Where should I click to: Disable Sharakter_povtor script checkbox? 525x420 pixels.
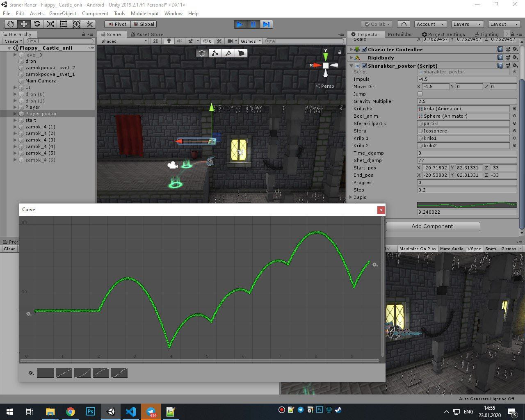[x=364, y=66]
